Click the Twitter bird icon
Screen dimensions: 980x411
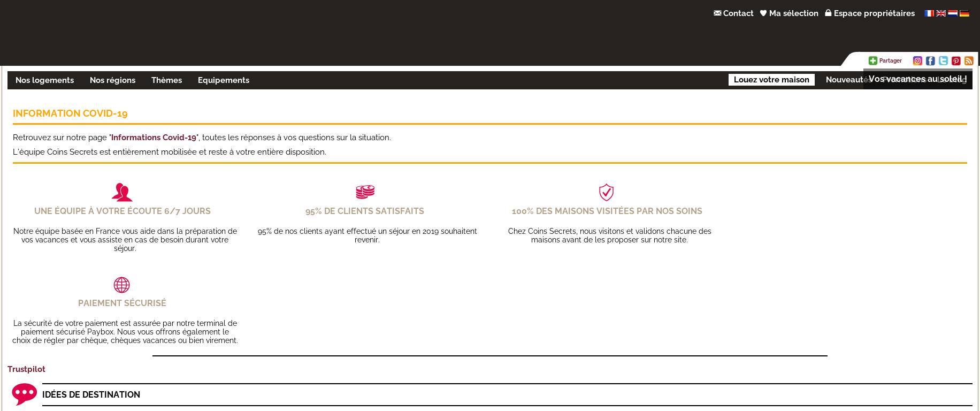(943, 60)
